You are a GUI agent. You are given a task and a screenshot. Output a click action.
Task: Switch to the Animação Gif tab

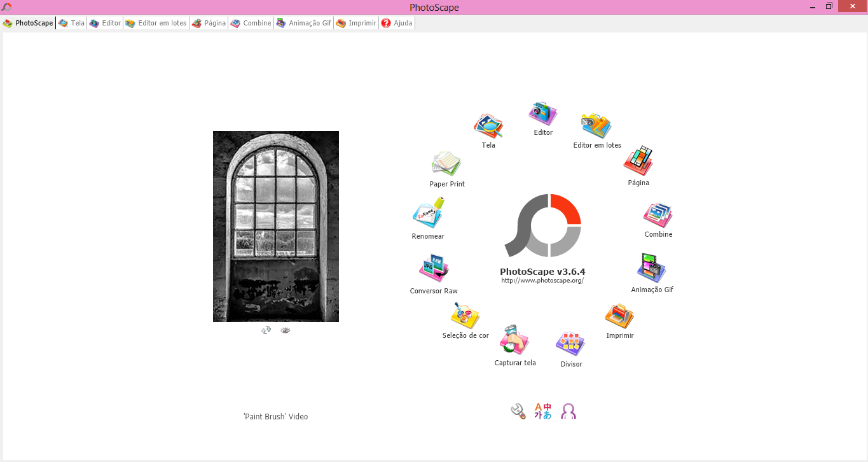pyautogui.click(x=303, y=23)
